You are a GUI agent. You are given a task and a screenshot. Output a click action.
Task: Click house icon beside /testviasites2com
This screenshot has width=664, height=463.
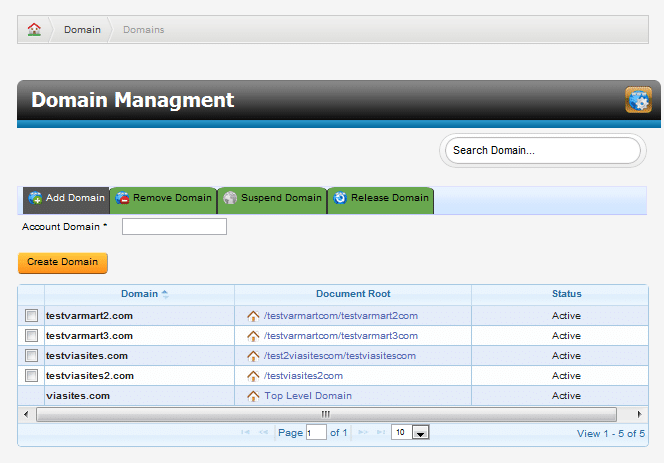253,376
